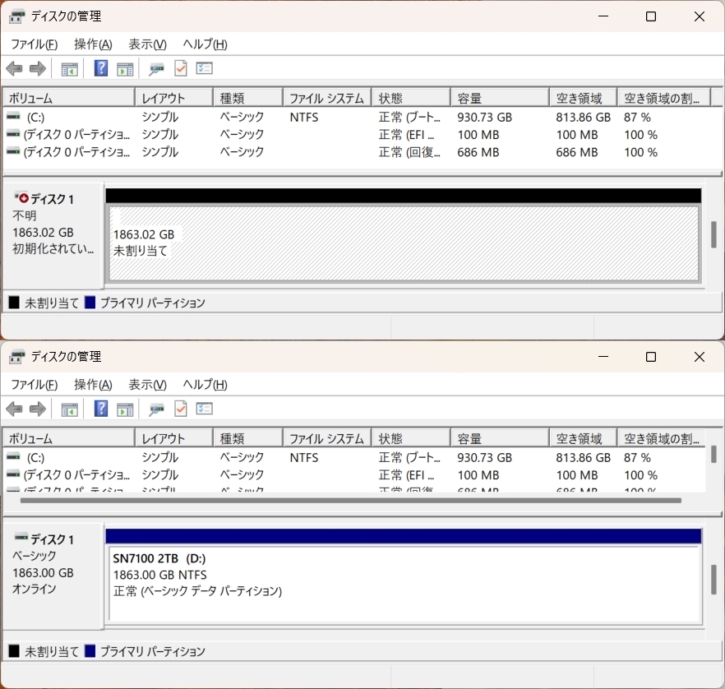Image resolution: width=725 pixels, height=689 pixels.
Task: Open 表示 menu in the lower window
Action: click(x=147, y=384)
